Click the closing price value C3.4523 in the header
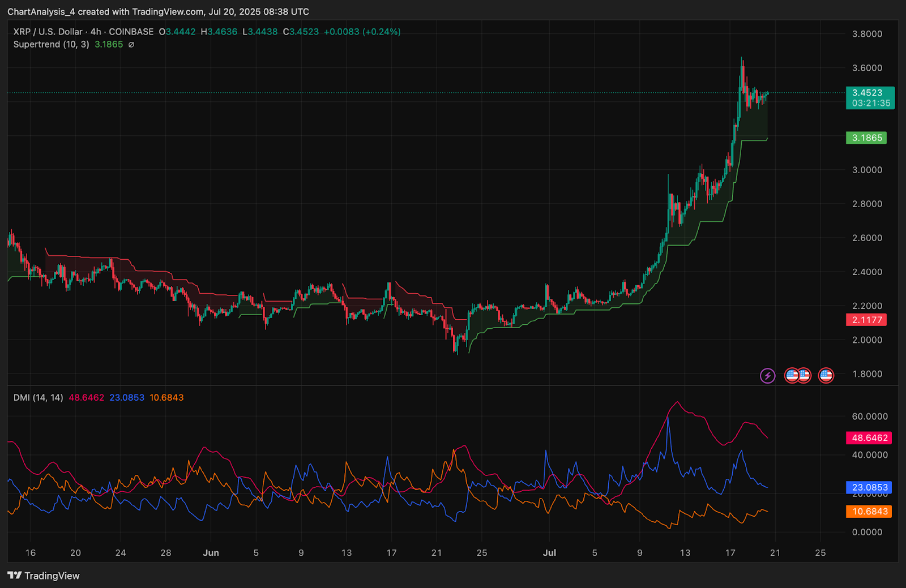906x588 pixels. tap(301, 32)
